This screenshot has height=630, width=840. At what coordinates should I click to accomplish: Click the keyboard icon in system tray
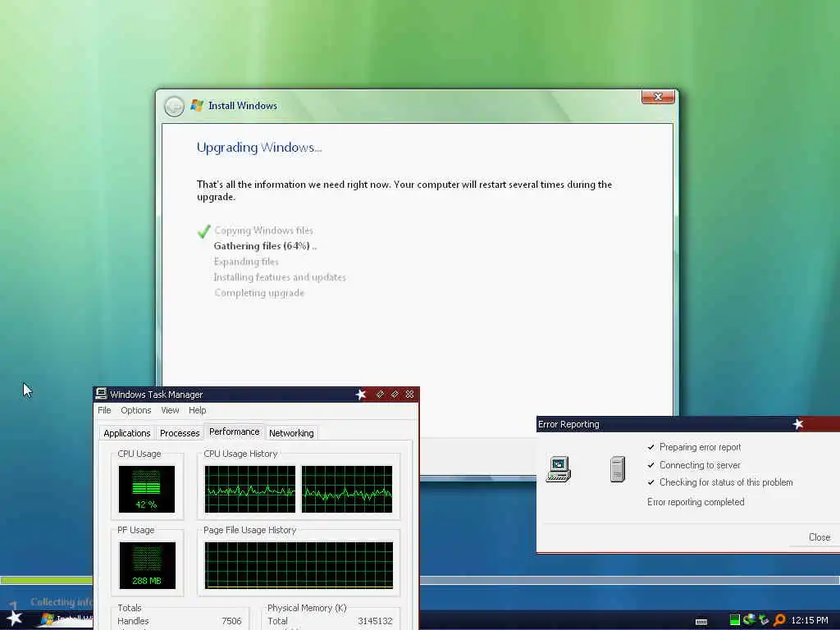701,622
